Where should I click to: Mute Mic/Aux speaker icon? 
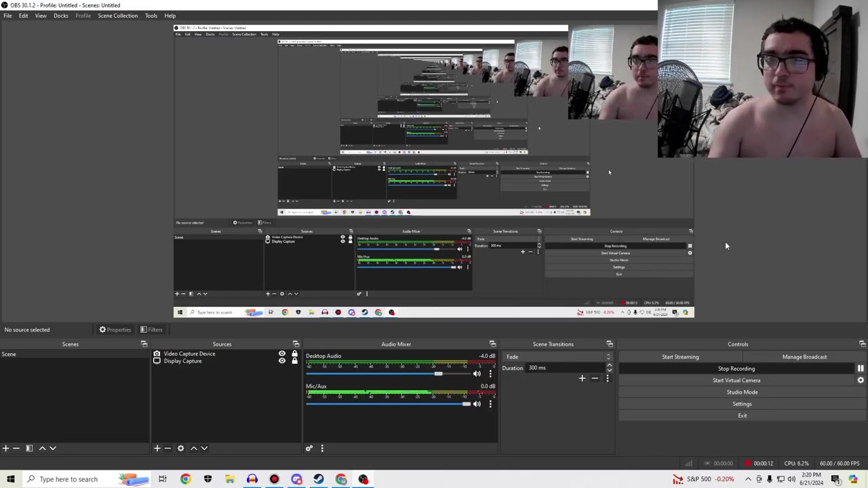coord(477,404)
